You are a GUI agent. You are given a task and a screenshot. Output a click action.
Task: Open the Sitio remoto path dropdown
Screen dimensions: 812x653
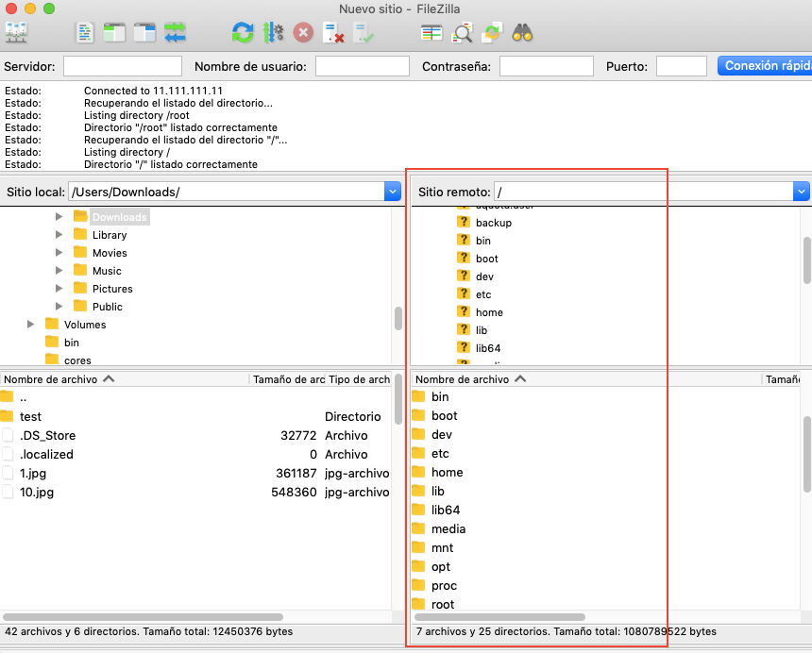pyautogui.click(x=802, y=192)
